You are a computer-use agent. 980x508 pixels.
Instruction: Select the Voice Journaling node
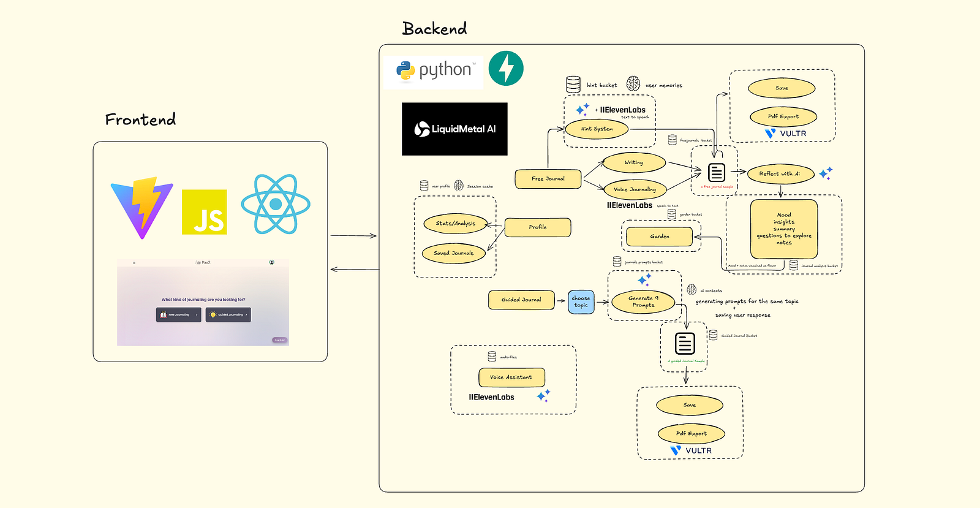[635, 189]
